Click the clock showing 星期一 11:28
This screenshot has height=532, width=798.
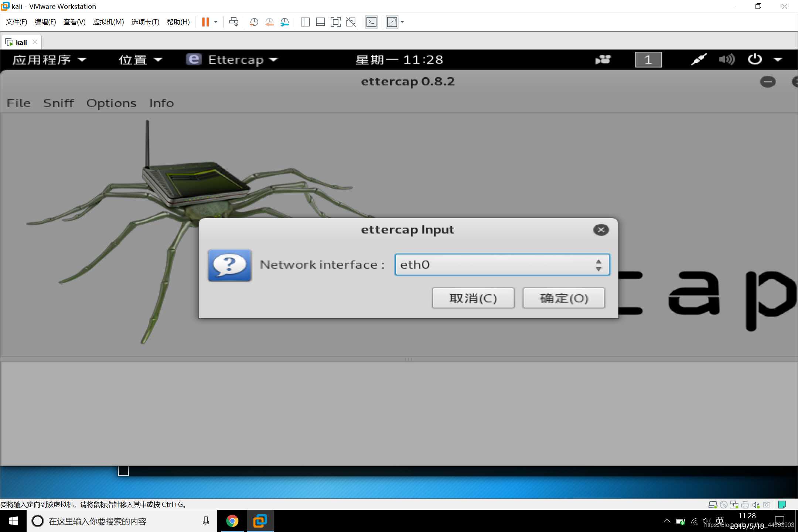coord(399,59)
